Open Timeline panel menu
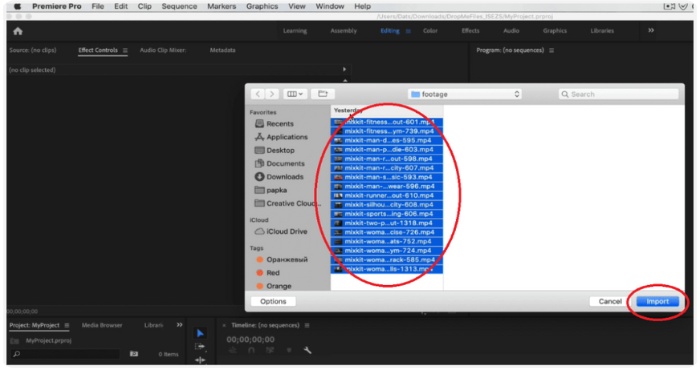Screen dimensions: 700x368 coord(307,325)
